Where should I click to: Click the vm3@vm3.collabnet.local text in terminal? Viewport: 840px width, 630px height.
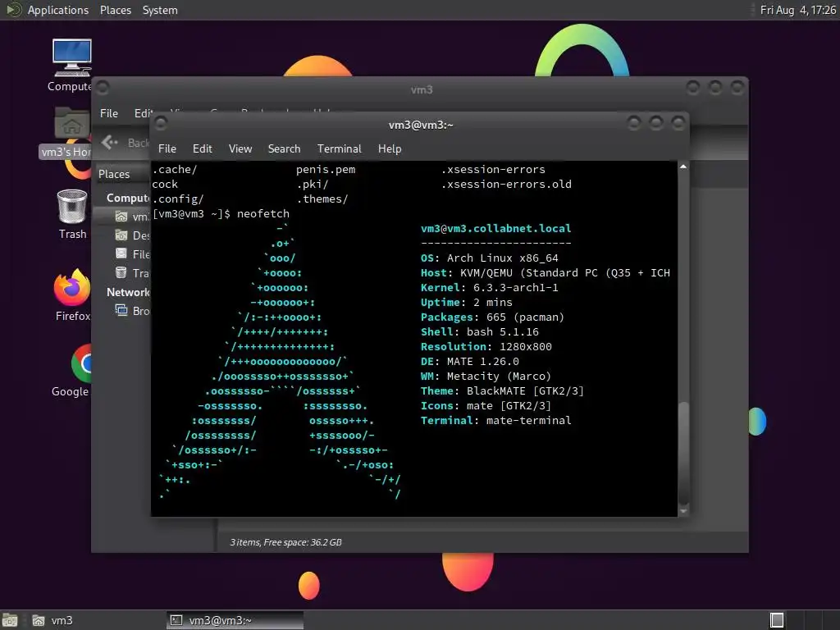click(495, 228)
